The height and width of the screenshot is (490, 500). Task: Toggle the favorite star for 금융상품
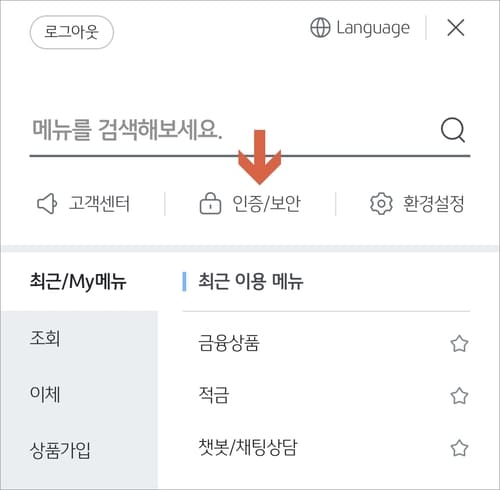tap(459, 344)
